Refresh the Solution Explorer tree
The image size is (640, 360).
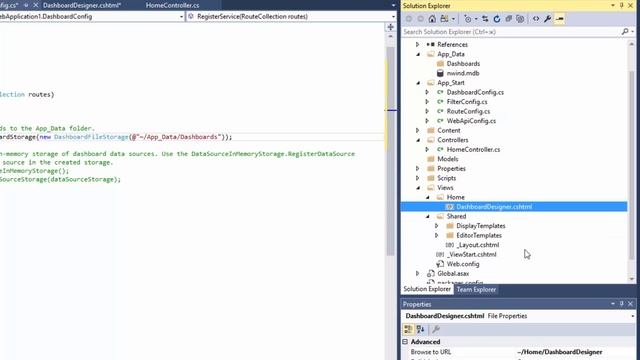click(497, 19)
